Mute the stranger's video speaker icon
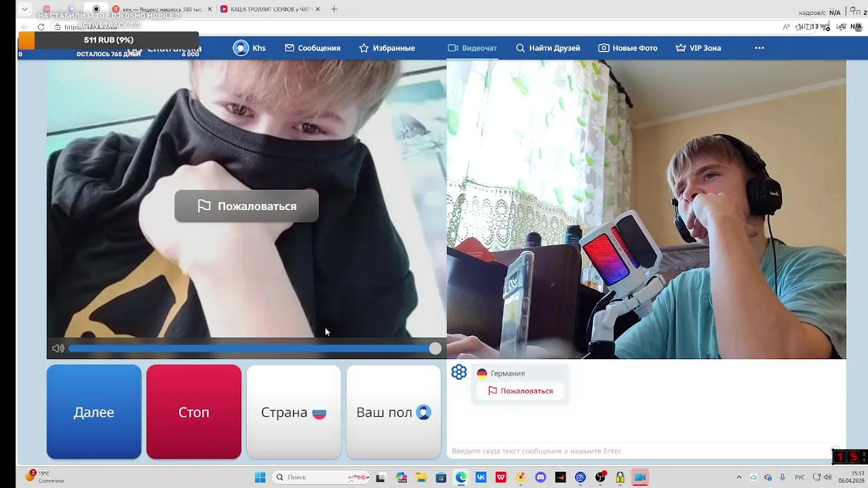The image size is (868, 488). pyautogui.click(x=58, y=348)
